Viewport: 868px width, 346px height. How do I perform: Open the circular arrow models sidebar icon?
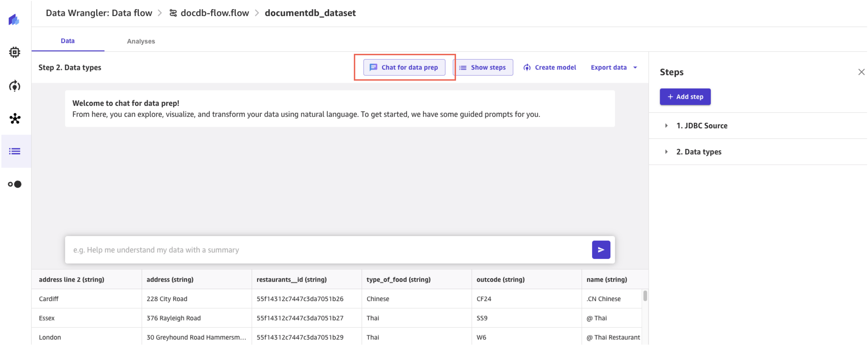[14, 86]
